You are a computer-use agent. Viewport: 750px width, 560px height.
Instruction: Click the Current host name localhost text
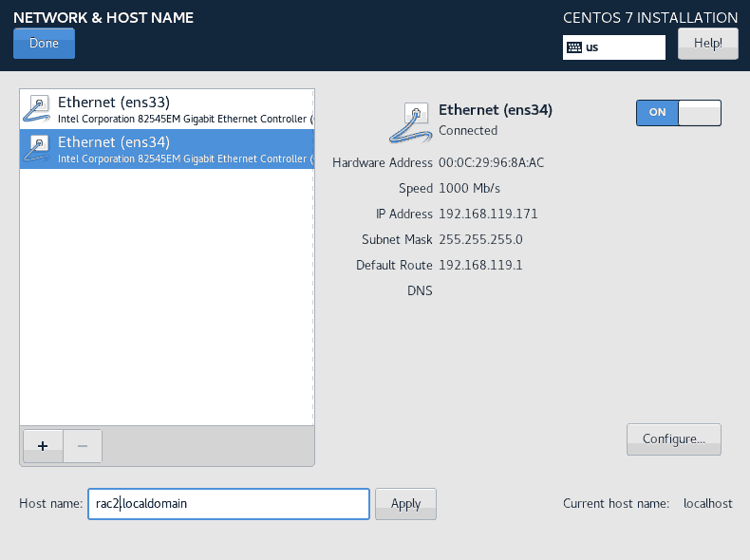point(707,504)
